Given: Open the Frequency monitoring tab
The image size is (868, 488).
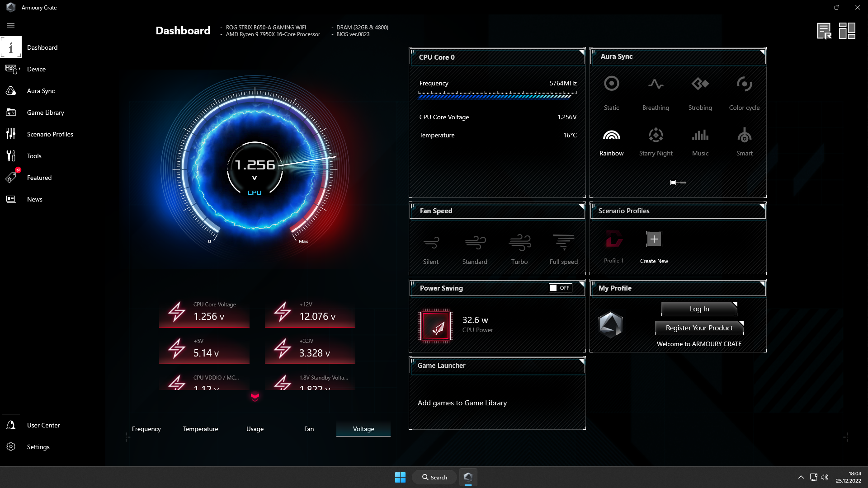Looking at the screenshot, I should click(146, 429).
